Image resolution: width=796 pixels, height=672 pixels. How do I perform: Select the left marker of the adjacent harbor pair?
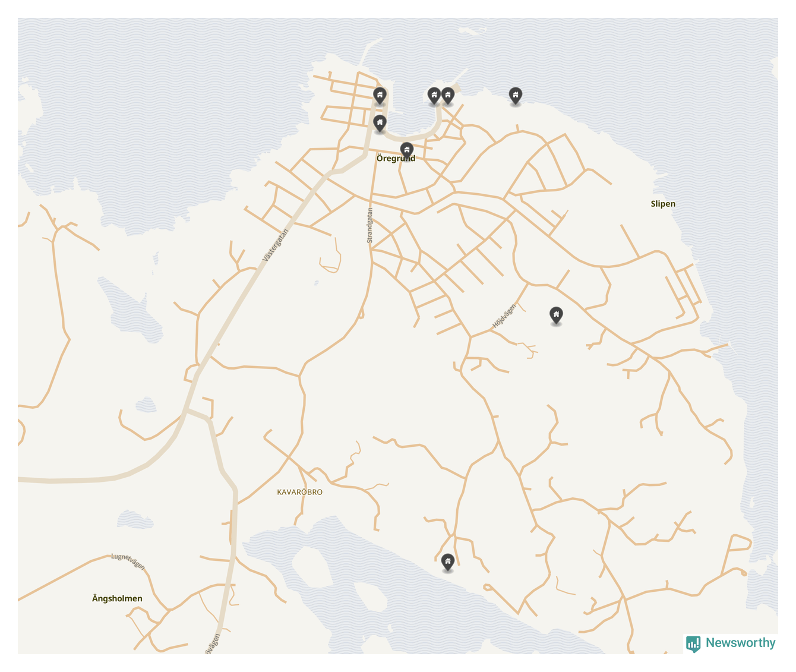(434, 95)
